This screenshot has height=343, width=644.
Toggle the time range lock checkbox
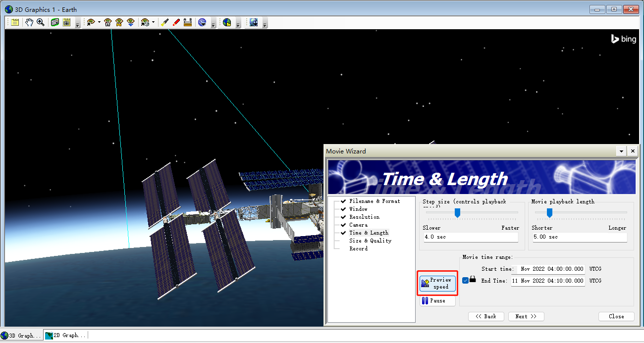465,281
